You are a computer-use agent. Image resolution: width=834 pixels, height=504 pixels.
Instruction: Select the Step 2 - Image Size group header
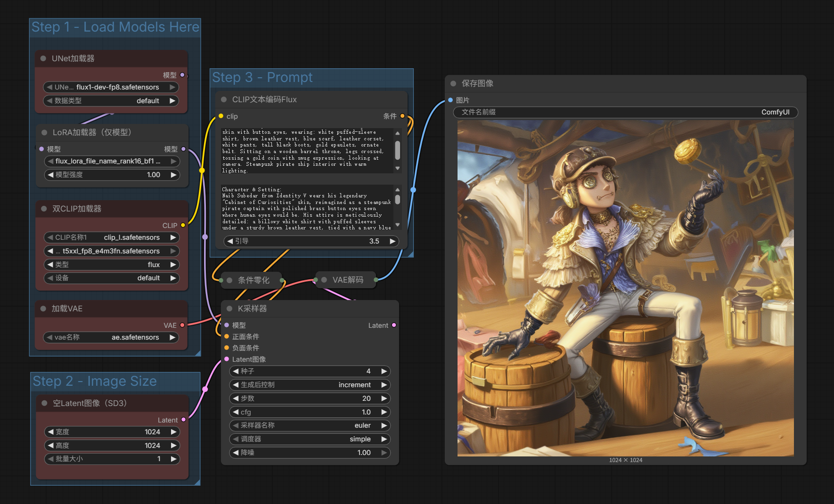[95, 381]
